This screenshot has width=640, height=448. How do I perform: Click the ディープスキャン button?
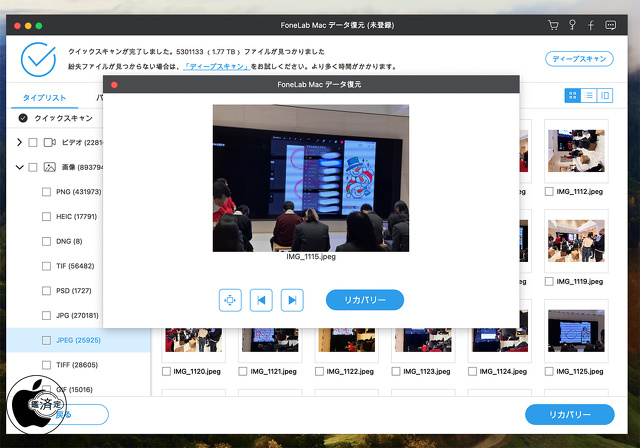click(579, 59)
